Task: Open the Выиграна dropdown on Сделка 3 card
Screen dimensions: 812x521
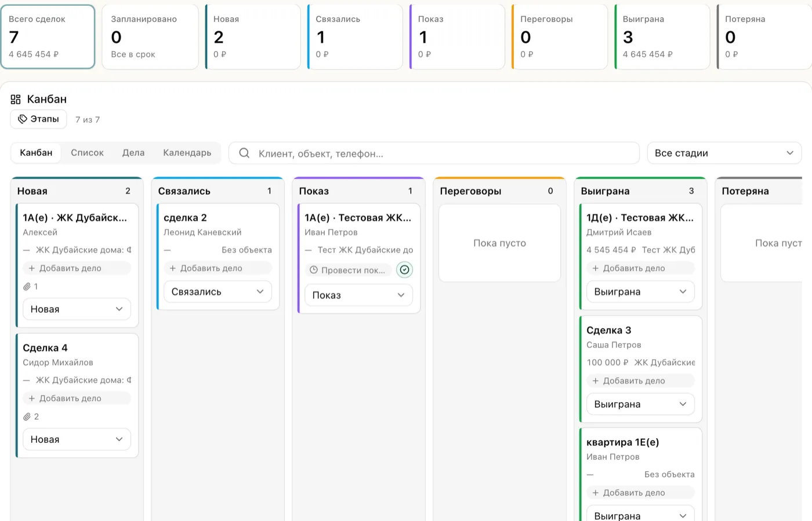Action: (x=640, y=404)
